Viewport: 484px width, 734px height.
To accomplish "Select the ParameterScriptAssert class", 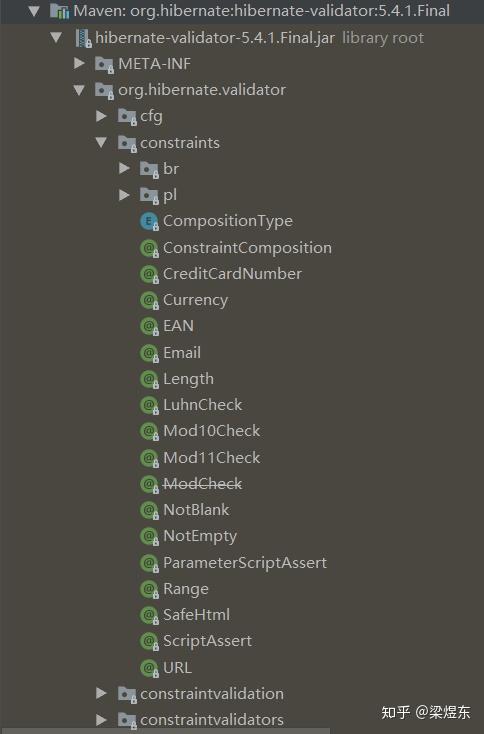I will click(245, 563).
